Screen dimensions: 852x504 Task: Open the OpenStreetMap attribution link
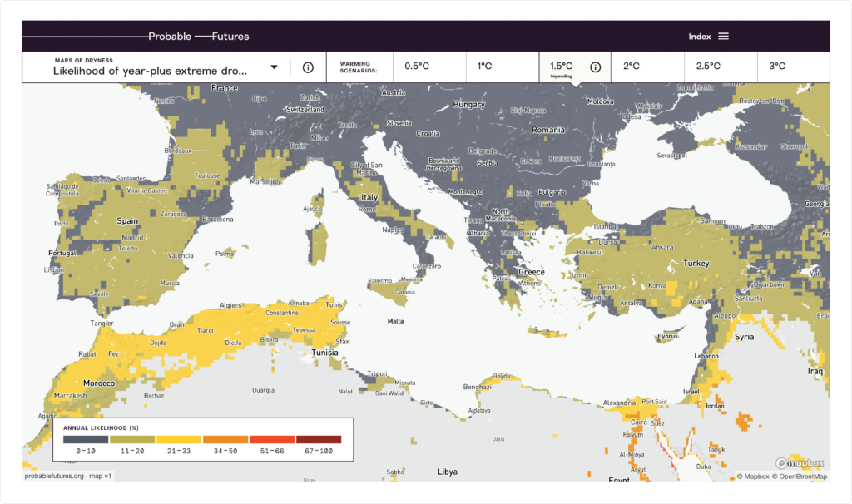click(800, 477)
